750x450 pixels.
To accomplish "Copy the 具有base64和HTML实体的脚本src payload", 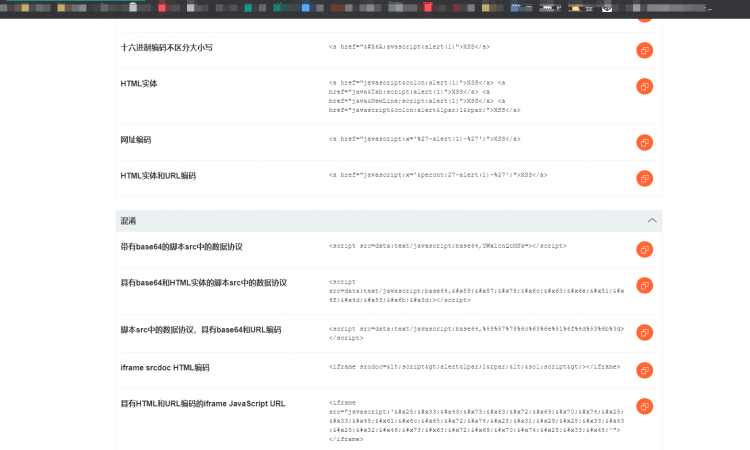I will (x=644, y=285).
